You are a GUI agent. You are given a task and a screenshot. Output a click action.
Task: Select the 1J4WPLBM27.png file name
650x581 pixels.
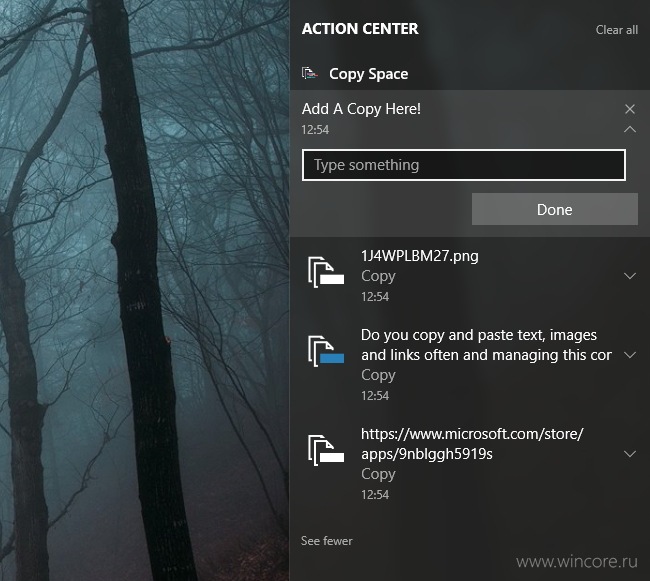420,256
